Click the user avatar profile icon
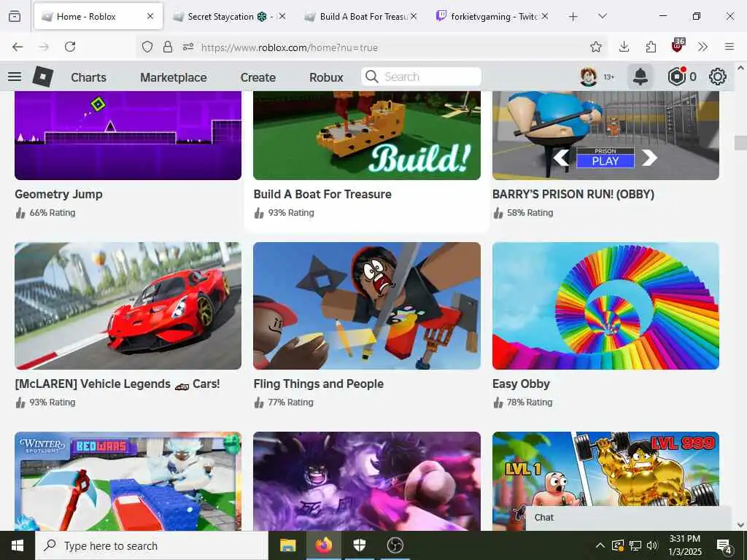Image resolution: width=747 pixels, height=560 pixels. point(589,77)
